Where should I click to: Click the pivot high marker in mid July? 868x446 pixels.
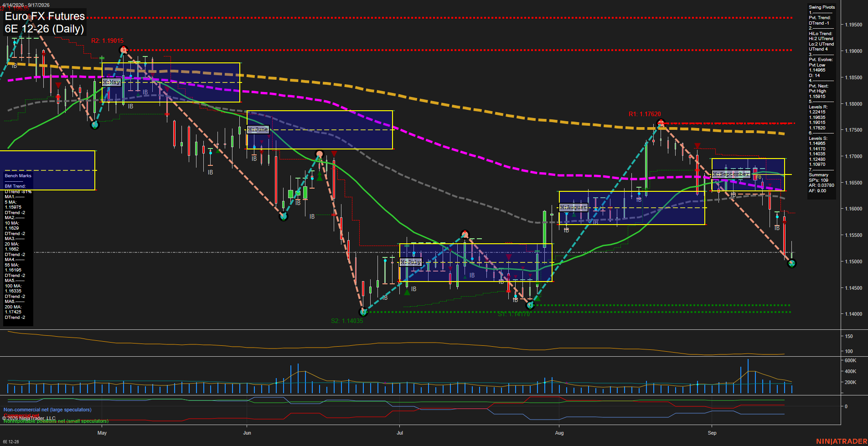point(465,235)
